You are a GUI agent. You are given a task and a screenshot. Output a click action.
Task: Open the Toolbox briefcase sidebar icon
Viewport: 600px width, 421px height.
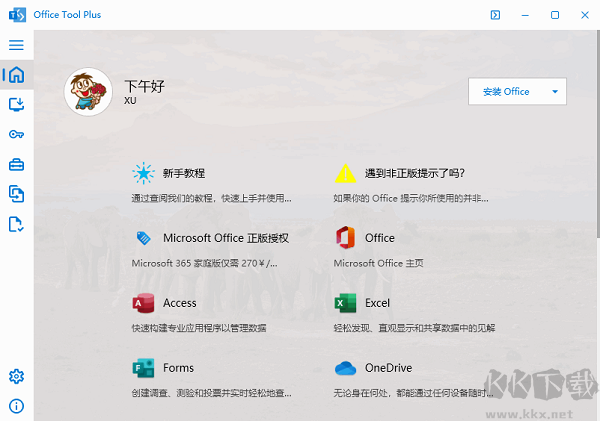tap(16, 165)
